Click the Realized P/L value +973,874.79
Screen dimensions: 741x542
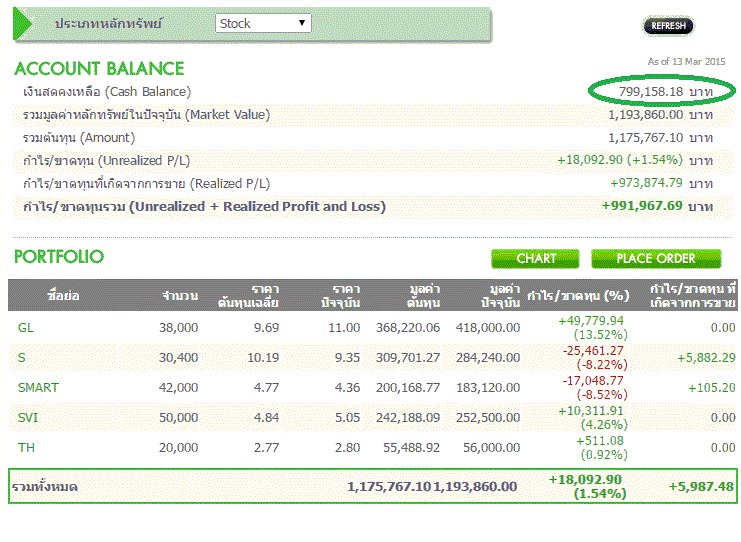pyautogui.click(x=646, y=183)
